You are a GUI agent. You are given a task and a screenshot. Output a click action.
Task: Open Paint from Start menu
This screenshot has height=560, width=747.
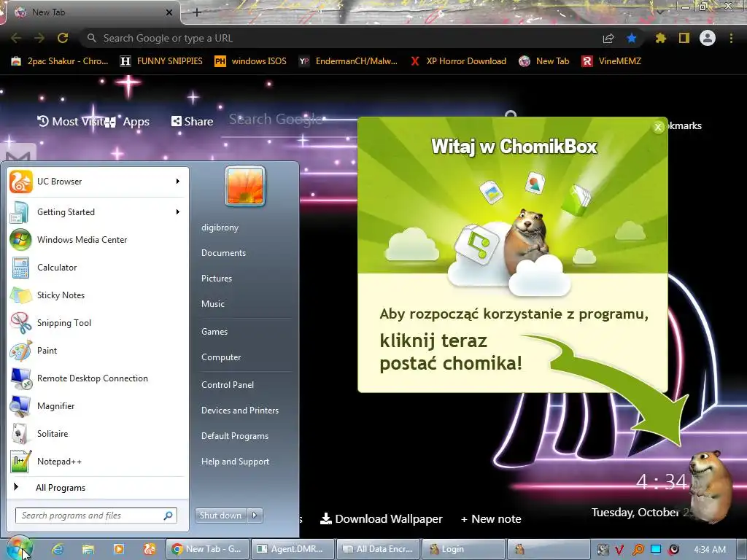[97, 351]
